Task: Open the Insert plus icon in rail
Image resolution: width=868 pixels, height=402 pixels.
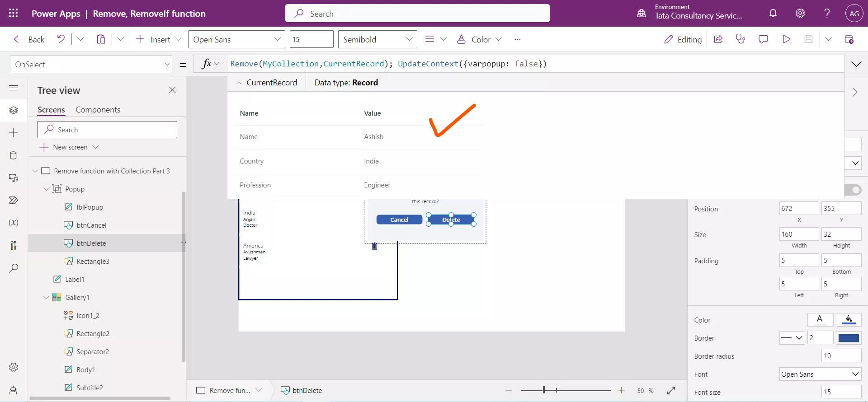Action: 14,133
